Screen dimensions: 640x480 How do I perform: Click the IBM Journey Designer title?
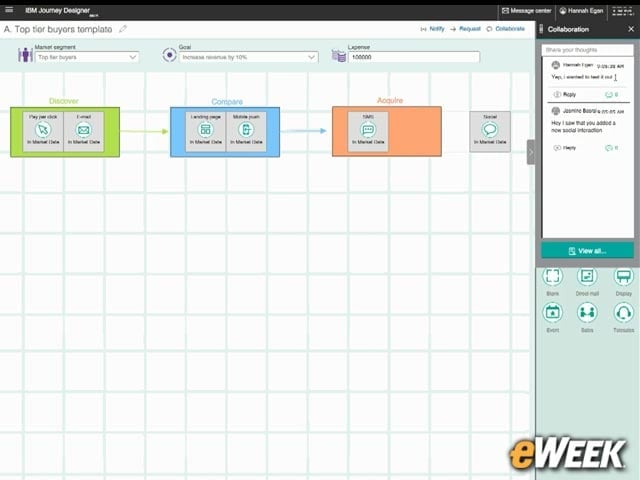58,11
